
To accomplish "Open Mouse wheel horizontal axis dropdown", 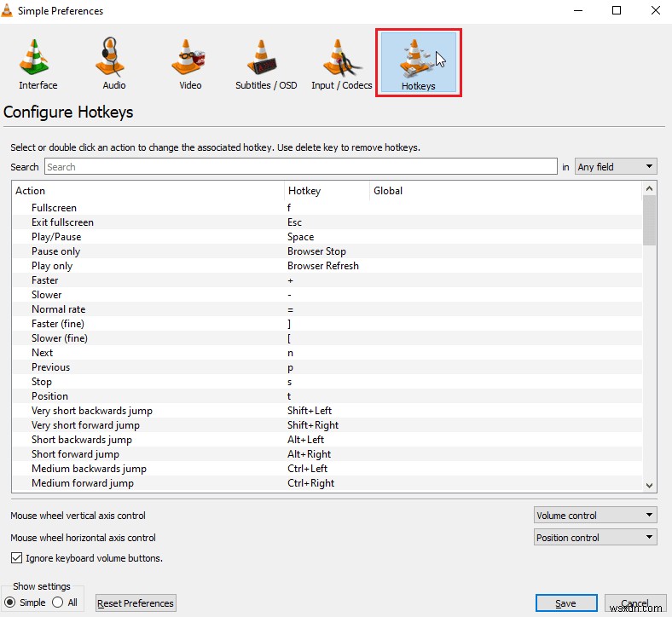I will (x=595, y=538).
